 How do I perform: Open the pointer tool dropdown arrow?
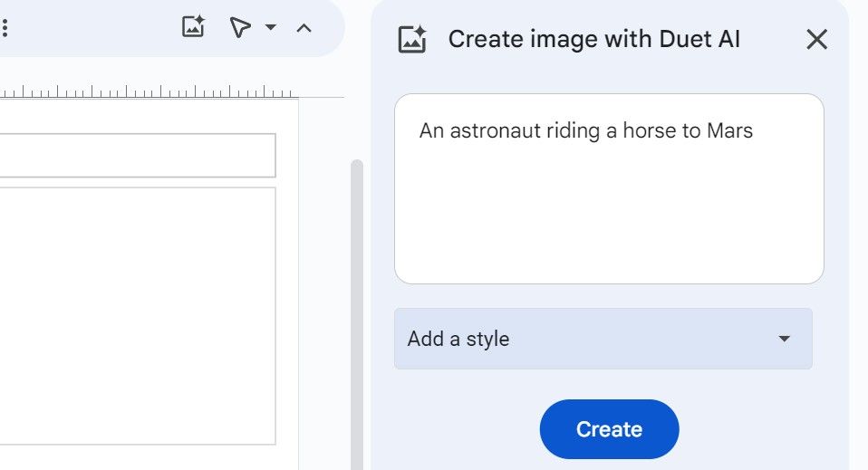coord(270,27)
